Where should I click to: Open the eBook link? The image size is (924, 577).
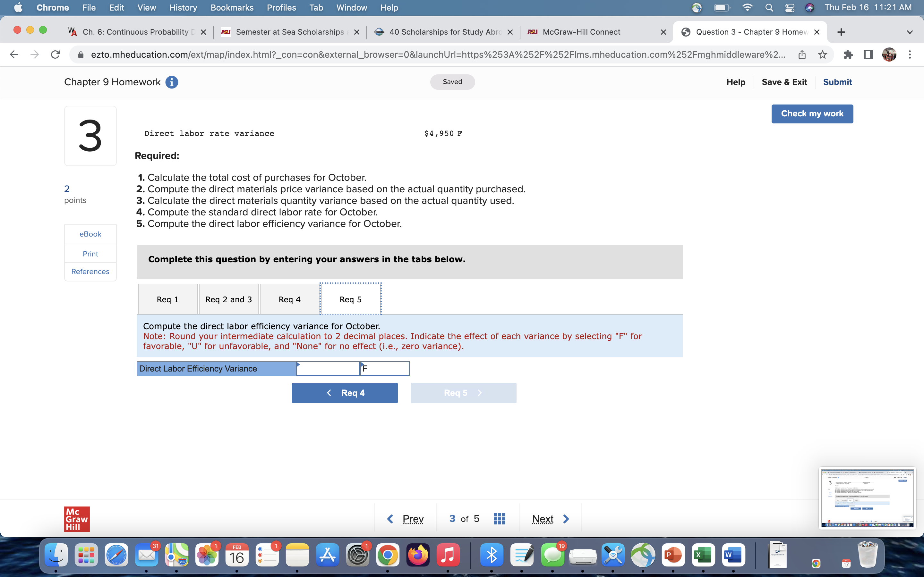tap(90, 234)
